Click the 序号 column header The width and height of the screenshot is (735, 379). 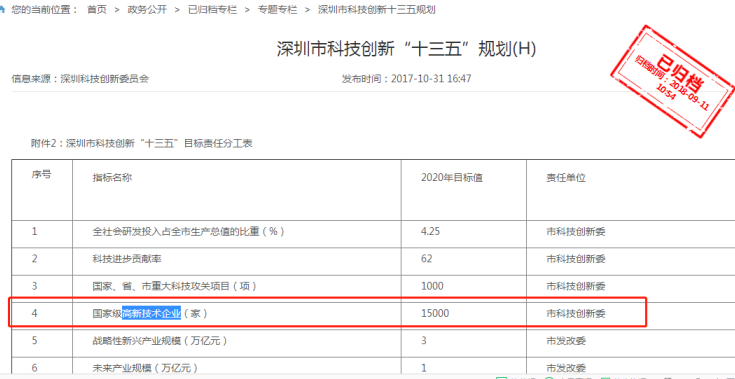[41, 175]
